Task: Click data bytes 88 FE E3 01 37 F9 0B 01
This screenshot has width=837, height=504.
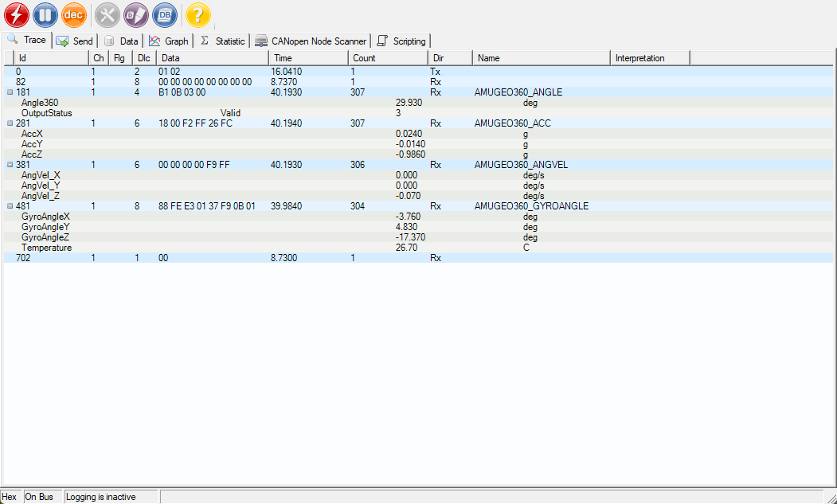Action: tap(207, 206)
